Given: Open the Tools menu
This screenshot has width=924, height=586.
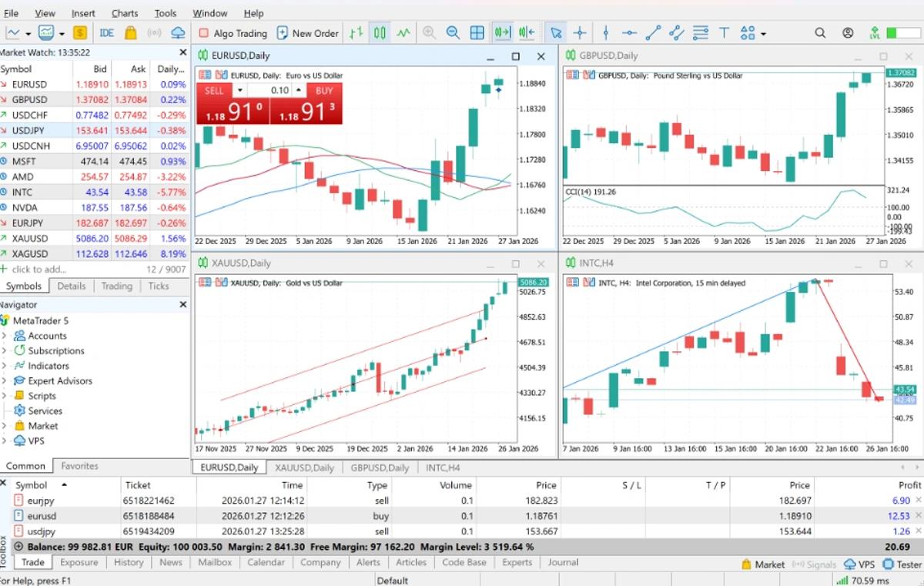Looking at the screenshot, I should [x=166, y=13].
